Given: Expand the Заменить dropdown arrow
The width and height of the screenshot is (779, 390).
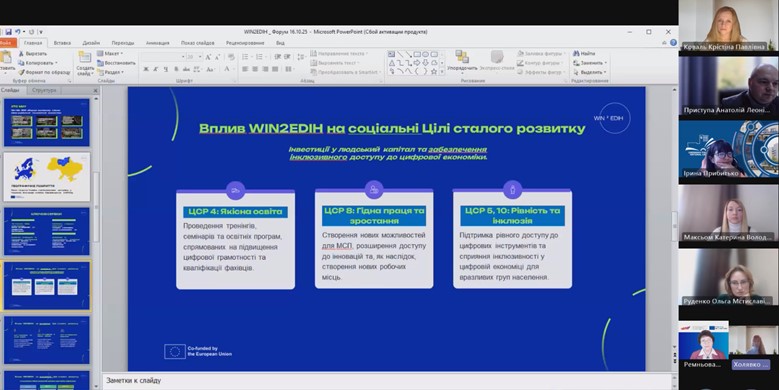Looking at the screenshot, I should (x=605, y=63).
